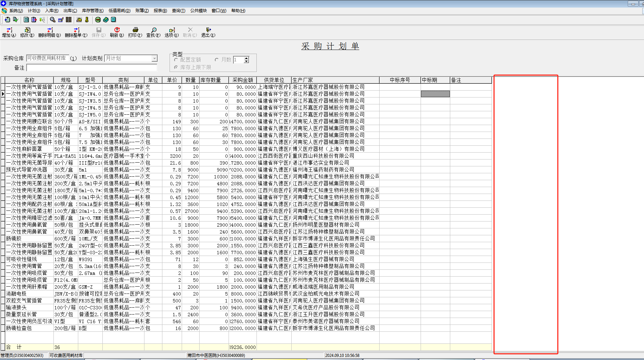Click the cyan square X toolbar icon
Screen dimensions: 644x360
(113, 20)
